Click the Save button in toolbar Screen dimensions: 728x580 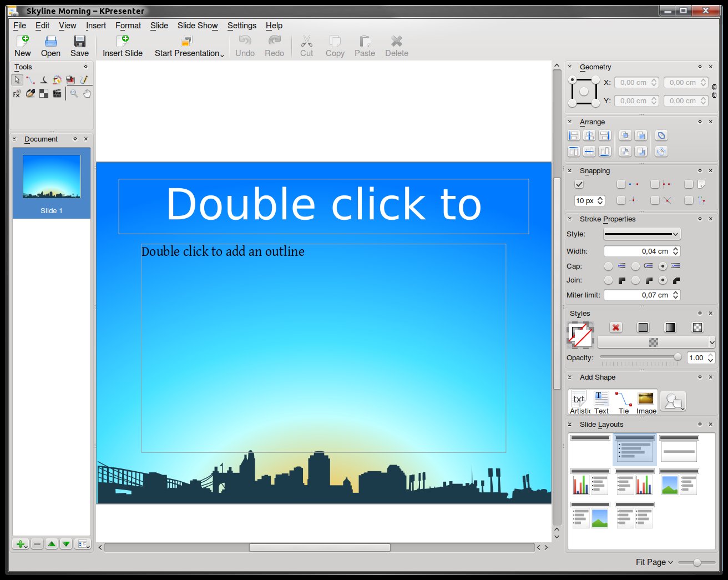click(x=79, y=46)
